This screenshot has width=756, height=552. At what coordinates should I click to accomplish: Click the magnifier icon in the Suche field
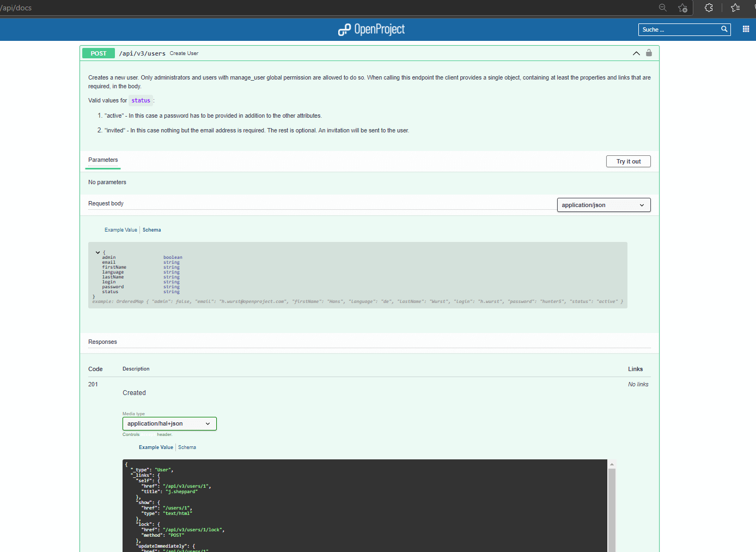coord(724,29)
